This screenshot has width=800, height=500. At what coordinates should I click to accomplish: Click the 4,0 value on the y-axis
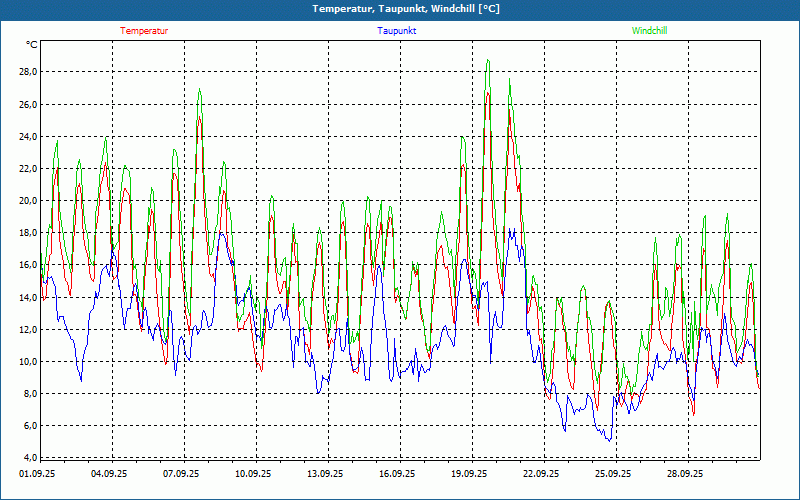[30, 458]
